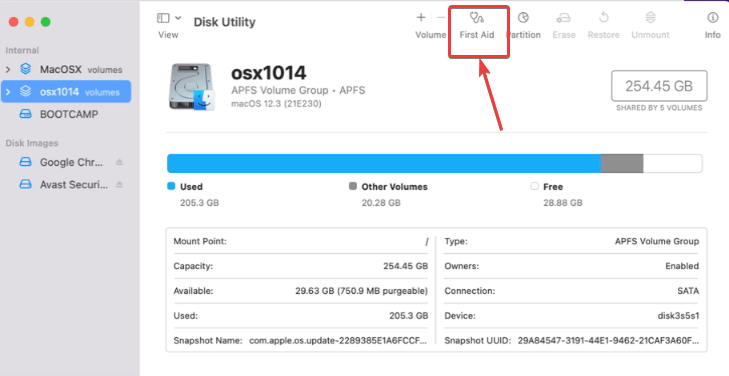
Task: Select Google Chrome disk image
Action: click(x=66, y=162)
